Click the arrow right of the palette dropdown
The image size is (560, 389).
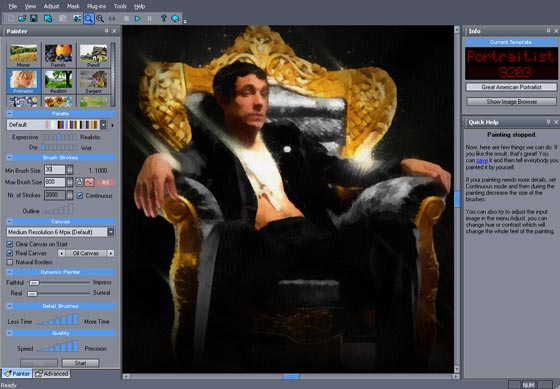pyautogui.click(x=112, y=125)
